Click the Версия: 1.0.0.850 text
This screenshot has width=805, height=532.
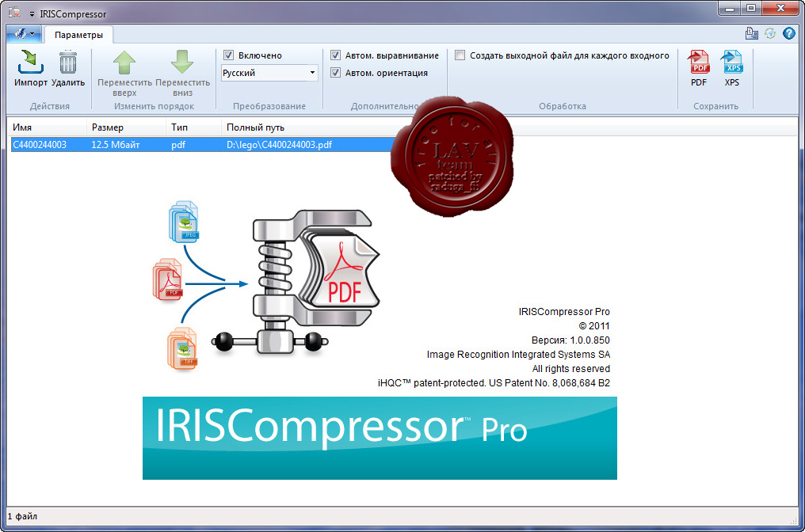coord(570,340)
